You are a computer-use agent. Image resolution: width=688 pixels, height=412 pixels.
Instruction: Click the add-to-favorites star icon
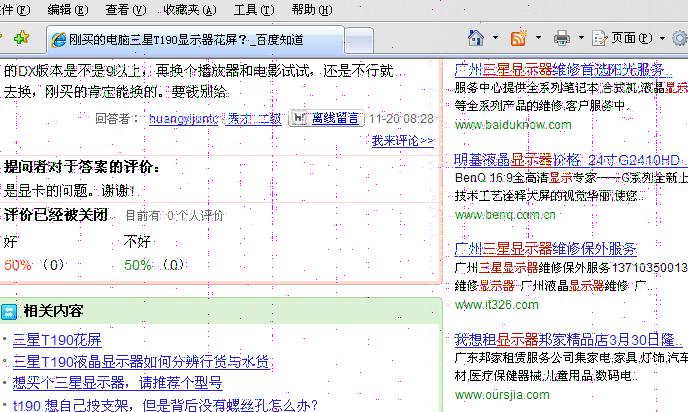coord(21,38)
